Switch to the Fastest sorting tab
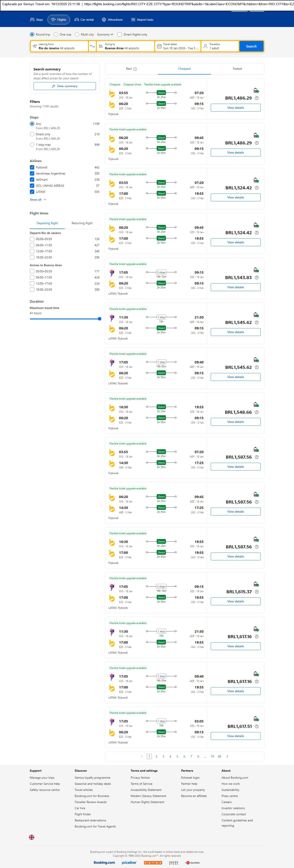 (x=237, y=69)
